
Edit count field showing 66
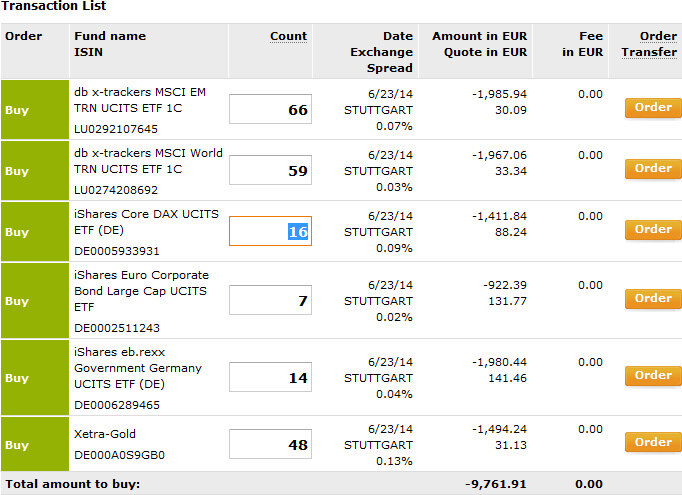[270, 109]
